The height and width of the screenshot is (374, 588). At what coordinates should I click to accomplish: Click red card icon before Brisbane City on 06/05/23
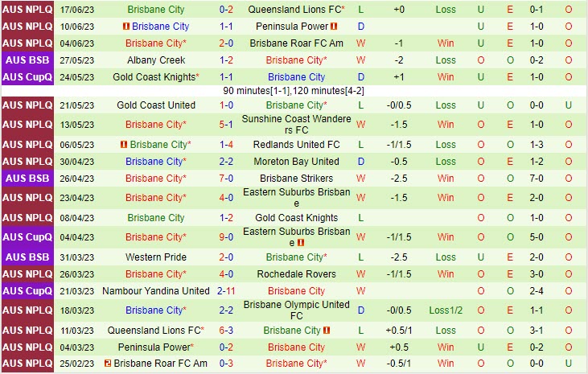click(124, 145)
